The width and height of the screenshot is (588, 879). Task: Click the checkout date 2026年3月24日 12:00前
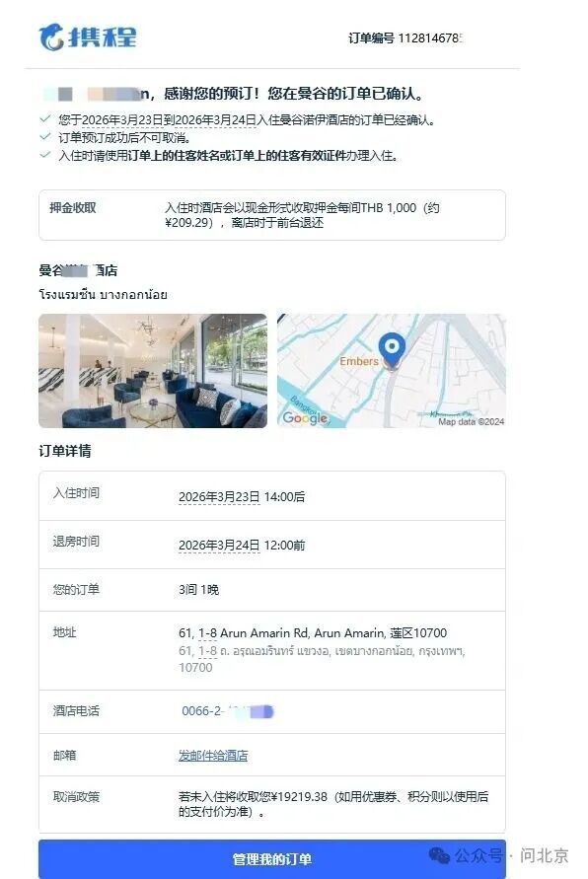242,545
